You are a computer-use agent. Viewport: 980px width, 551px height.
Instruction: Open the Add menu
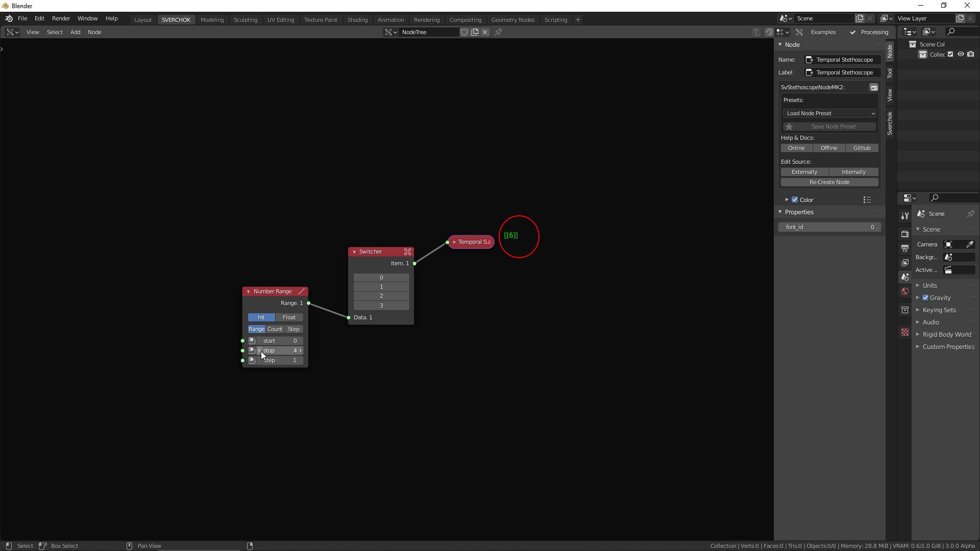[75, 32]
